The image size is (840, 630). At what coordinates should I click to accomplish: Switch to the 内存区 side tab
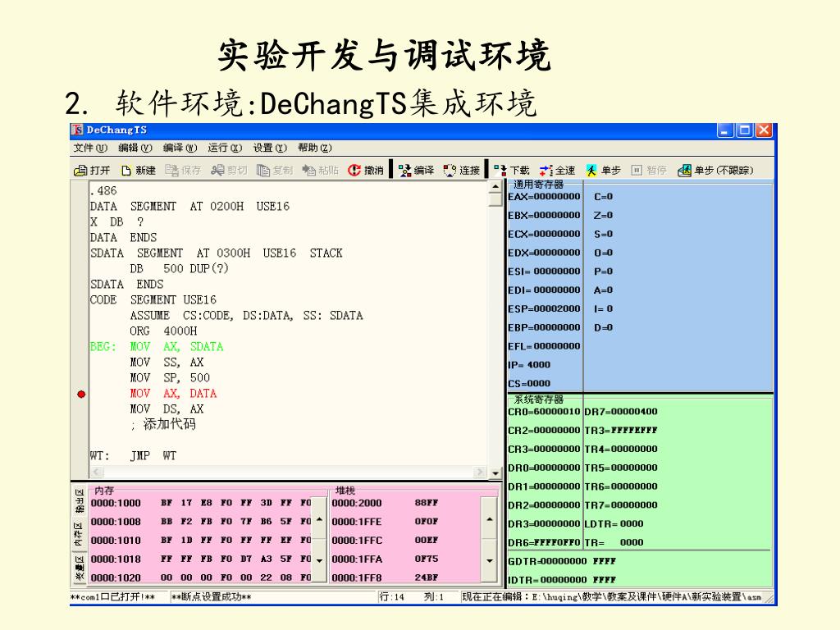[x=80, y=534]
